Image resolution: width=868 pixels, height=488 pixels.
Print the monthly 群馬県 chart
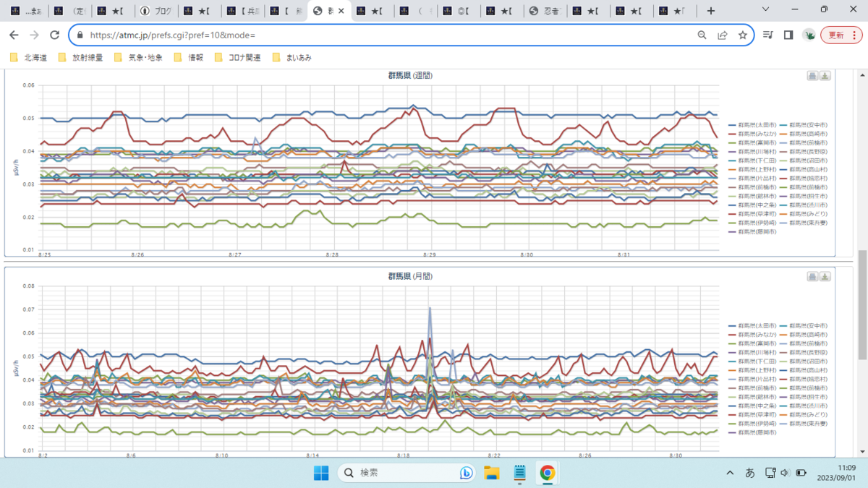point(813,277)
